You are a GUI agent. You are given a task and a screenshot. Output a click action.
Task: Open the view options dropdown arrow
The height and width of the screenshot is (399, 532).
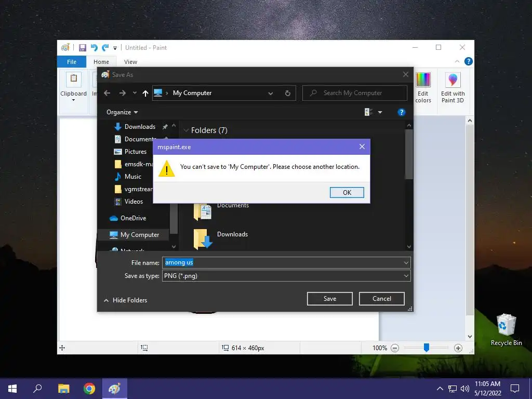(380, 112)
